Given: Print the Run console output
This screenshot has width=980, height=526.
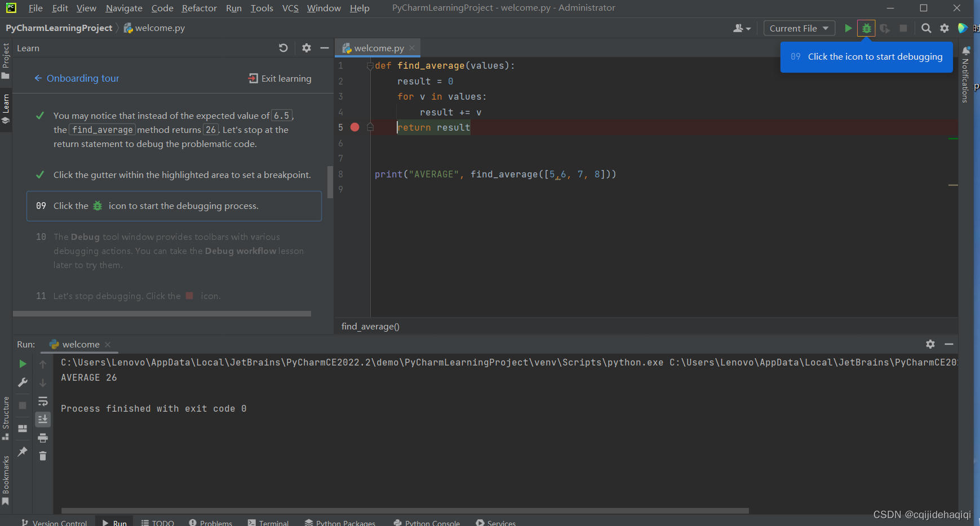Looking at the screenshot, I should pos(43,438).
